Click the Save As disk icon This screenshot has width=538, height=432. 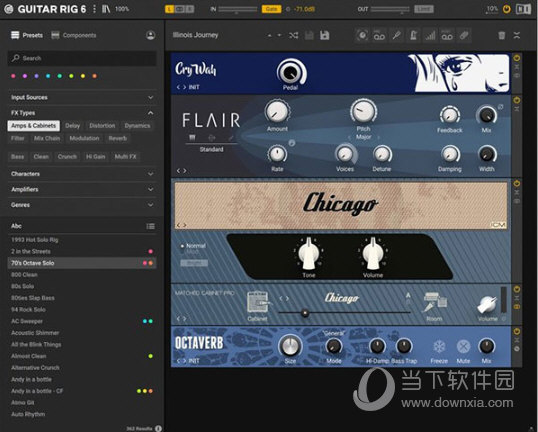pos(325,35)
